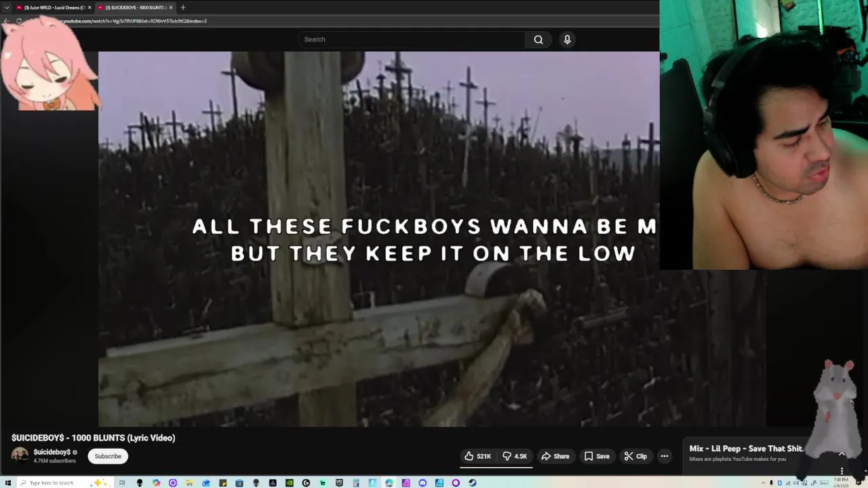Open the Discord taskbar icon
Screen dimensions: 868x488
(x=422, y=483)
